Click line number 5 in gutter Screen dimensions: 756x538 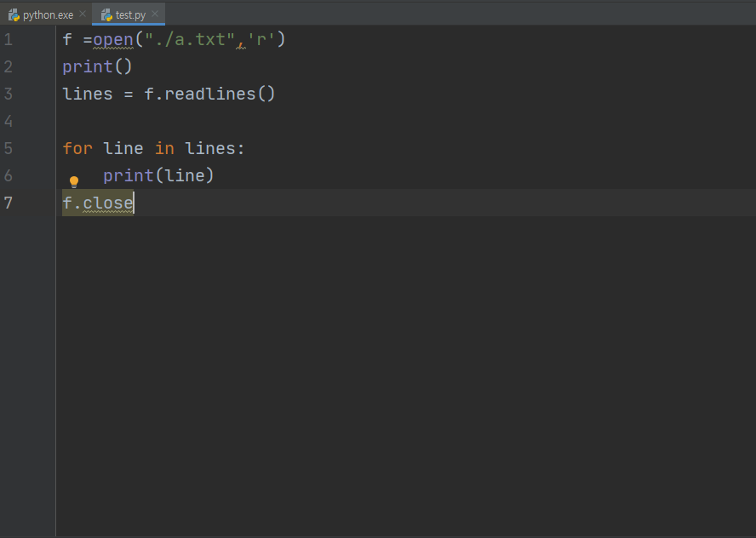(x=9, y=148)
